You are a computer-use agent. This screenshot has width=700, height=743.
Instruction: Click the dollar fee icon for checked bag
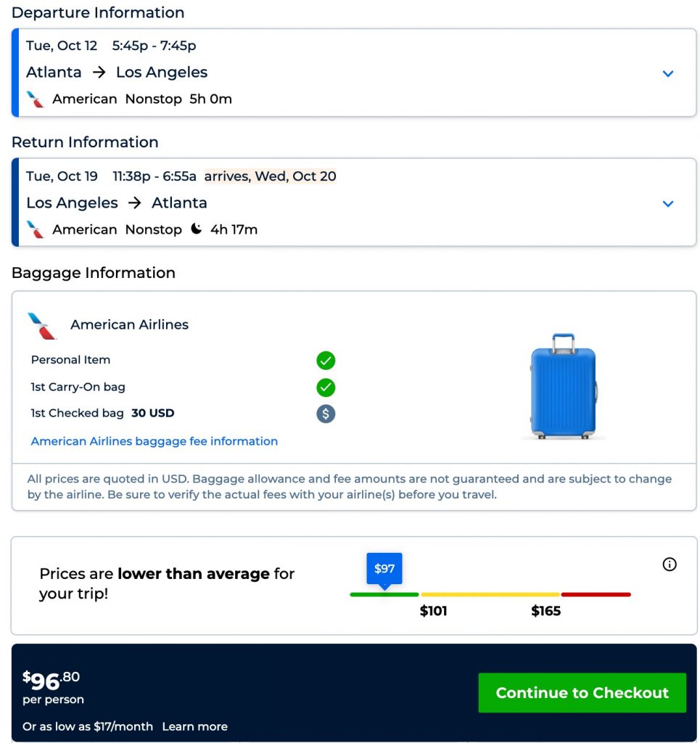326,414
